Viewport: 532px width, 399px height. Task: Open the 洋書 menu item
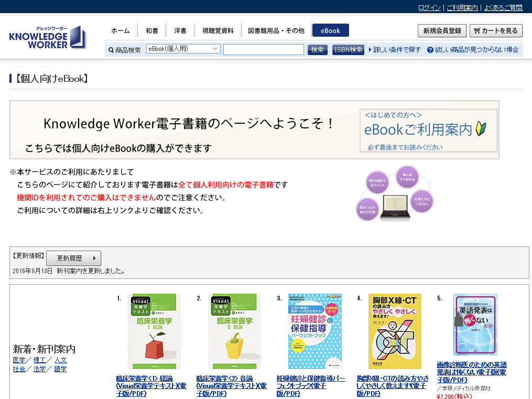click(180, 30)
